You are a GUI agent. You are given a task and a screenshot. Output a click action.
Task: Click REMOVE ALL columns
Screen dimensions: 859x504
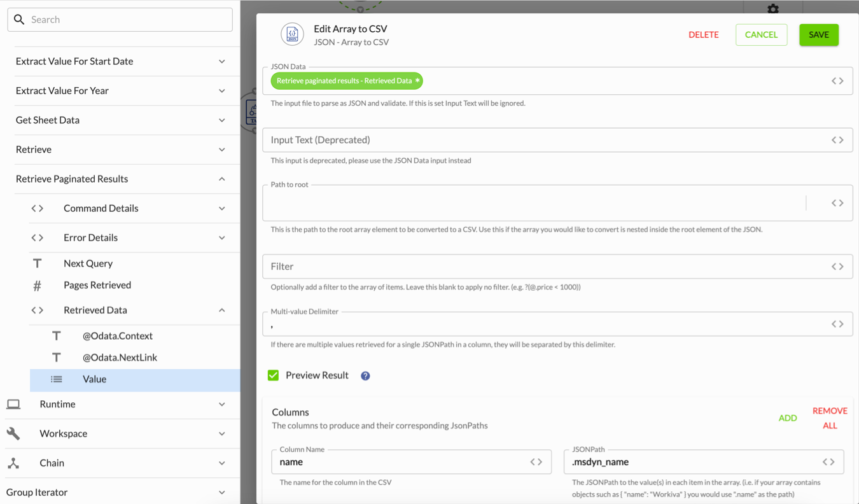830,418
